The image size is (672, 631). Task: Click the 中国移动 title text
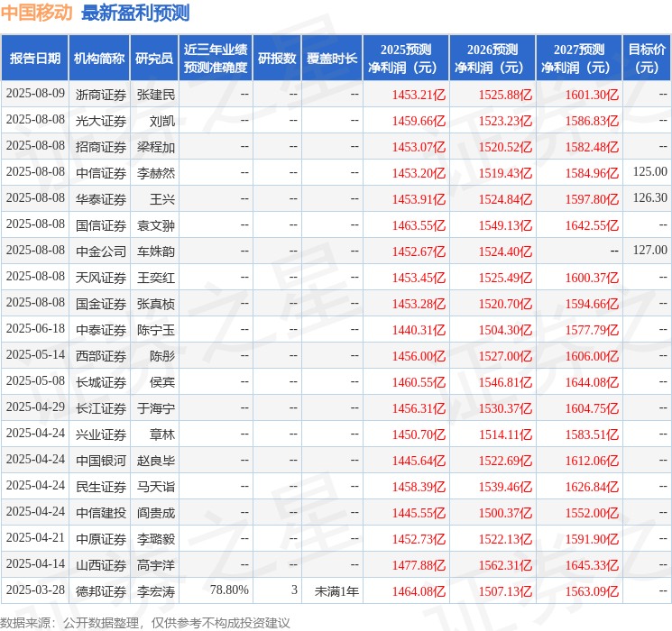click(37, 13)
